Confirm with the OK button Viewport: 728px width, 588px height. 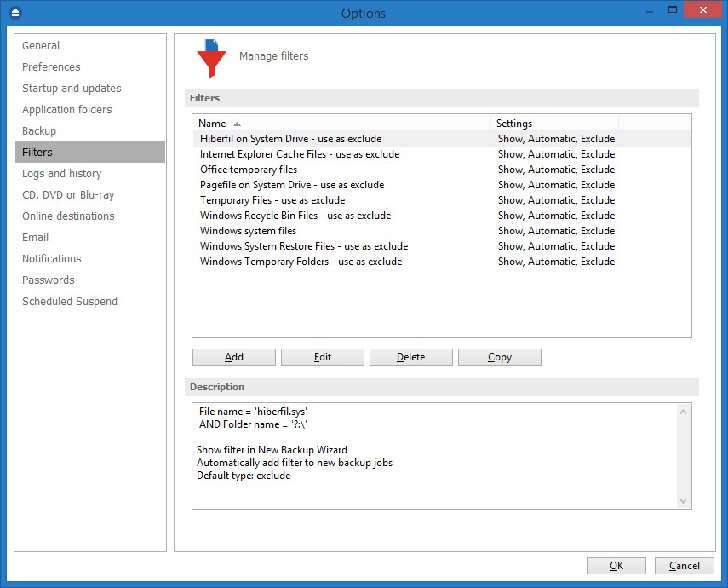(x=616, y=566)
